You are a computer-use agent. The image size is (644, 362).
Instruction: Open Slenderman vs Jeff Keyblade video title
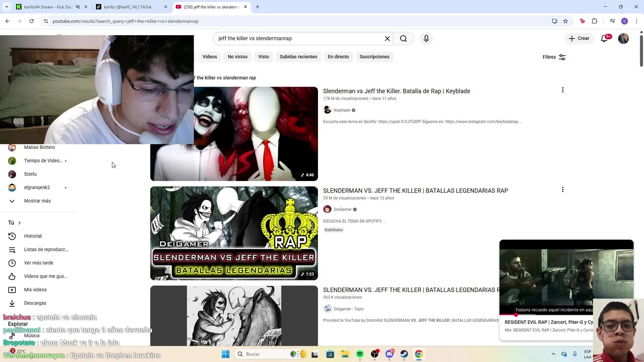tap(396, 91)
